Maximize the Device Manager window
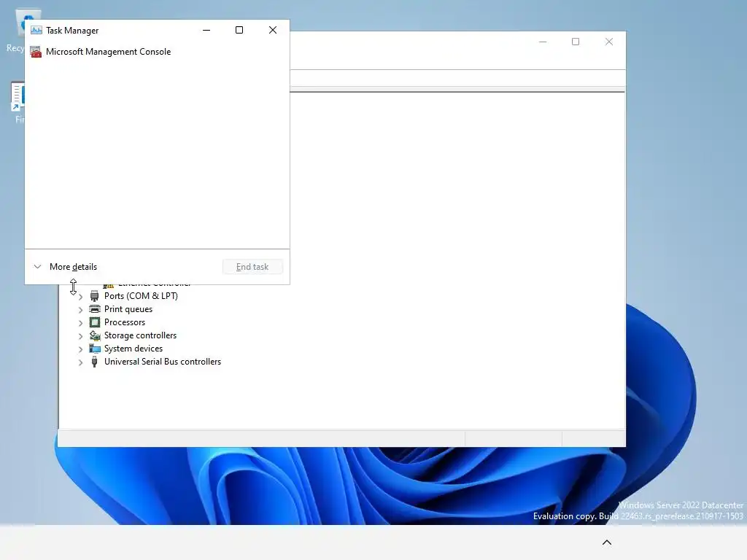747x560 pixels. pos(576,42)
